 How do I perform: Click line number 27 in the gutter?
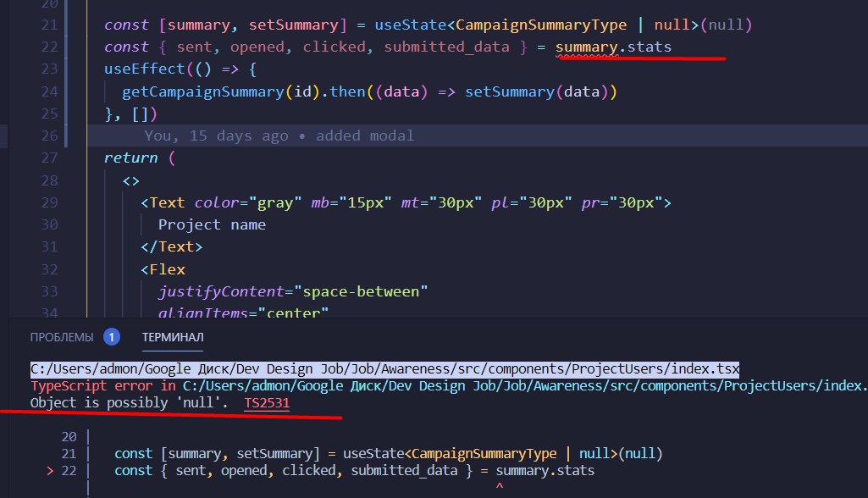(x=49, y=158)
